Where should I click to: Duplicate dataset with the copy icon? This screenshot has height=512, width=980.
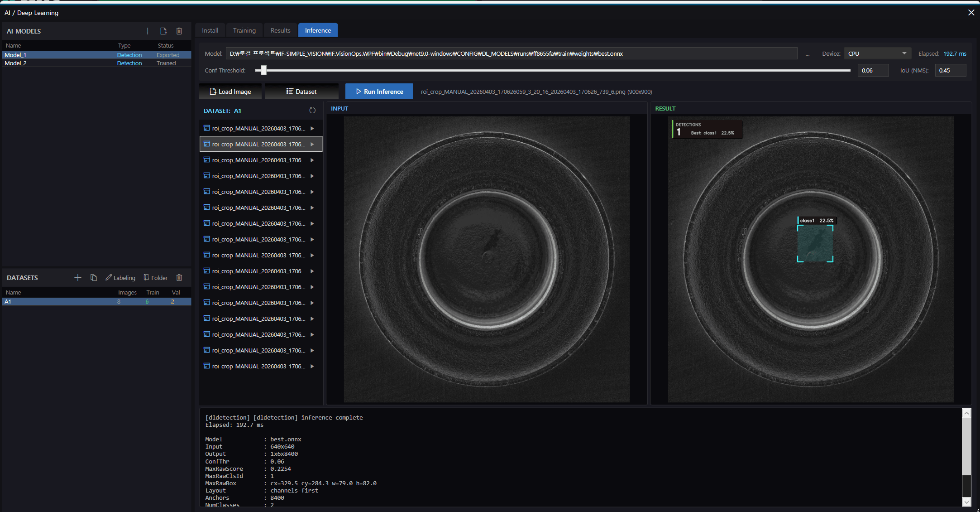click(94, 278)
